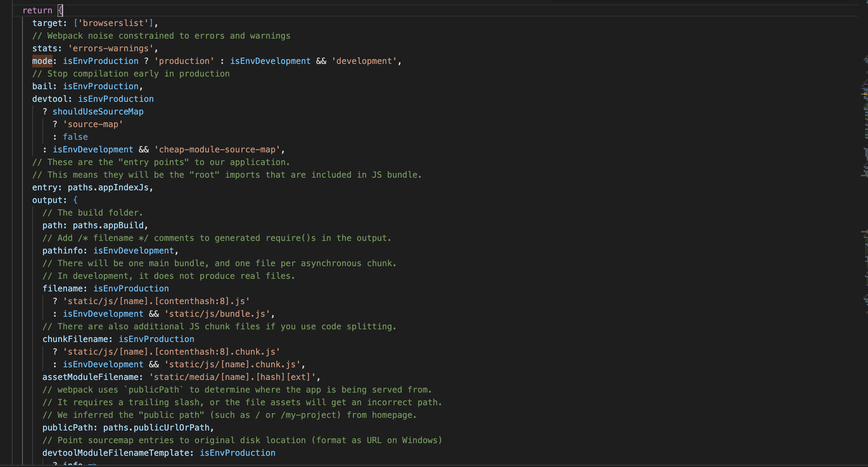Click the 'development' string on mode line

tap(364, 61)
